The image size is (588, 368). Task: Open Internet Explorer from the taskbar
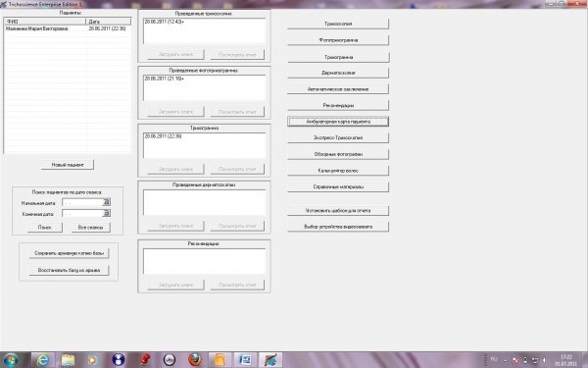coord(43,360)
